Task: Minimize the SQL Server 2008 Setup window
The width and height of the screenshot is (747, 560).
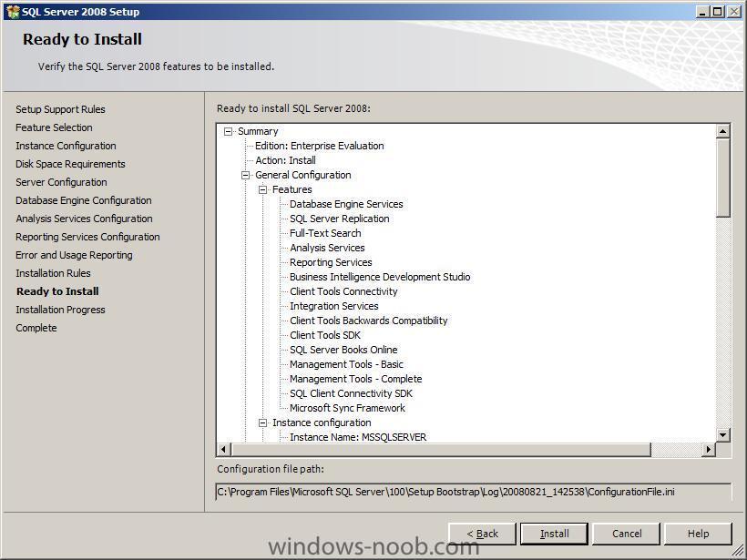Action: (x=702, y=12)
